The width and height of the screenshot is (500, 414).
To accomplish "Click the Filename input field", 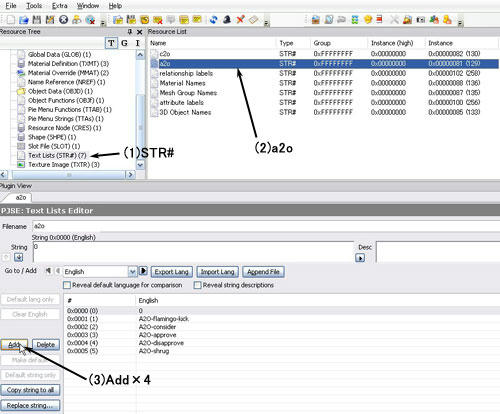I will (x=266, y=226).
